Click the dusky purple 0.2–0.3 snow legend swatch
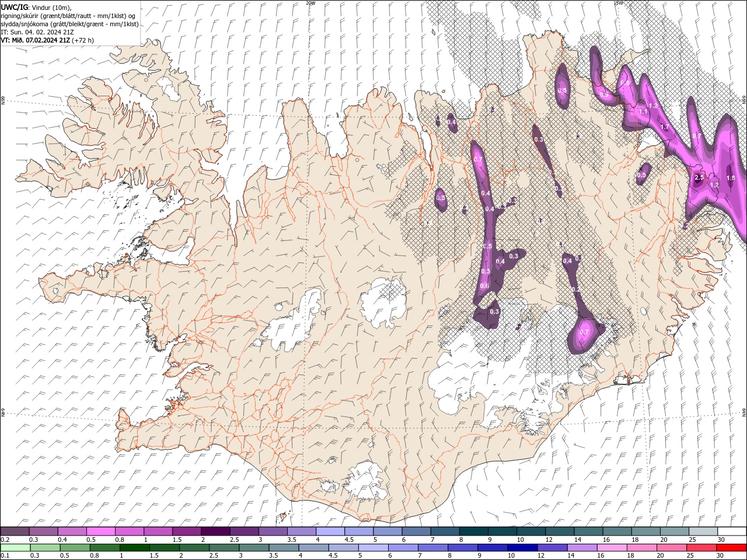This screenshot has height=560, width=747. point(15,531)
